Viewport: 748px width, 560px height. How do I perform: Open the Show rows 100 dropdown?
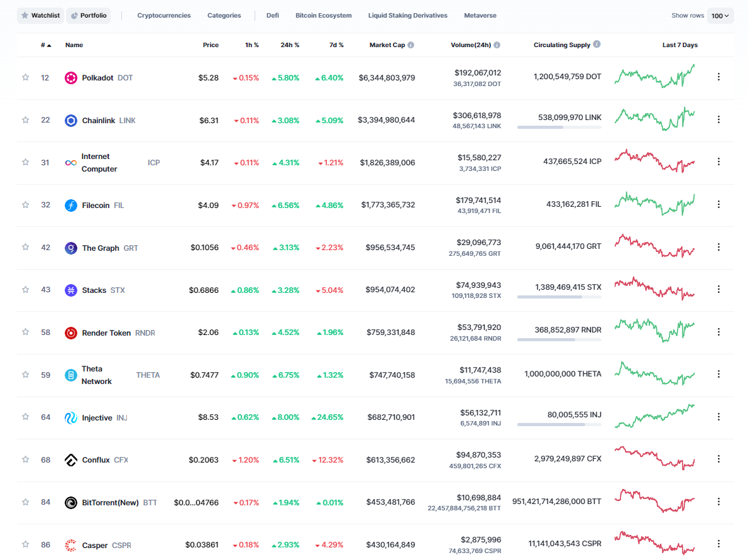tap(720, 16)
